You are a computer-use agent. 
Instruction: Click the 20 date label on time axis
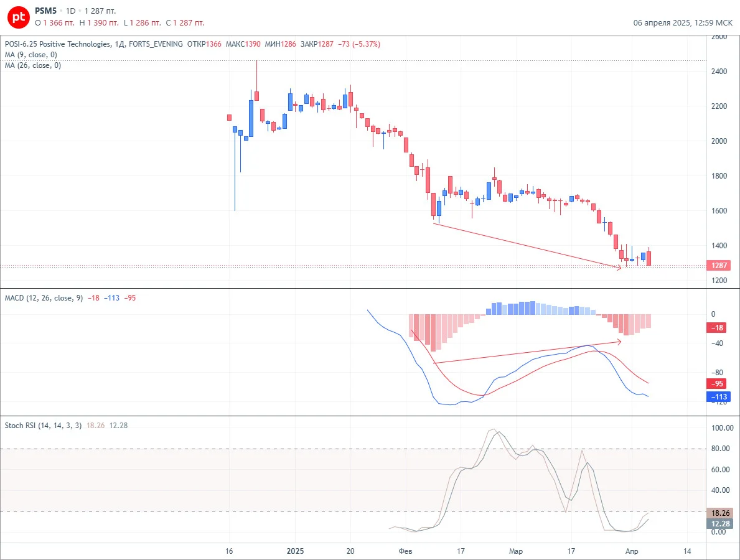coord(350,551)
